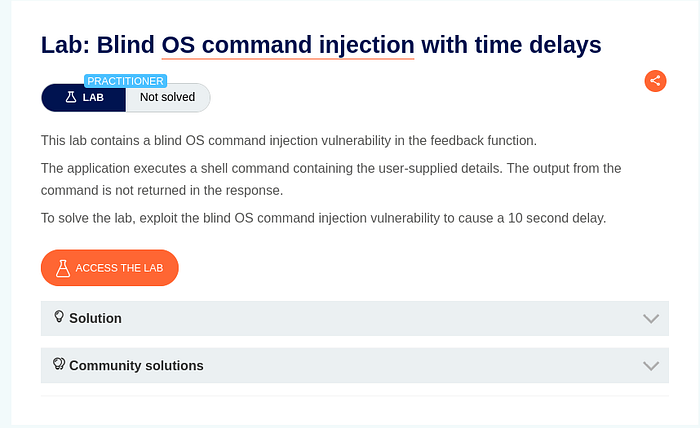Image resolution: width=700 pixels, height=428 pixels.
Task: Click the lightbulb icon beside Solution
Action: click(59, 316)
